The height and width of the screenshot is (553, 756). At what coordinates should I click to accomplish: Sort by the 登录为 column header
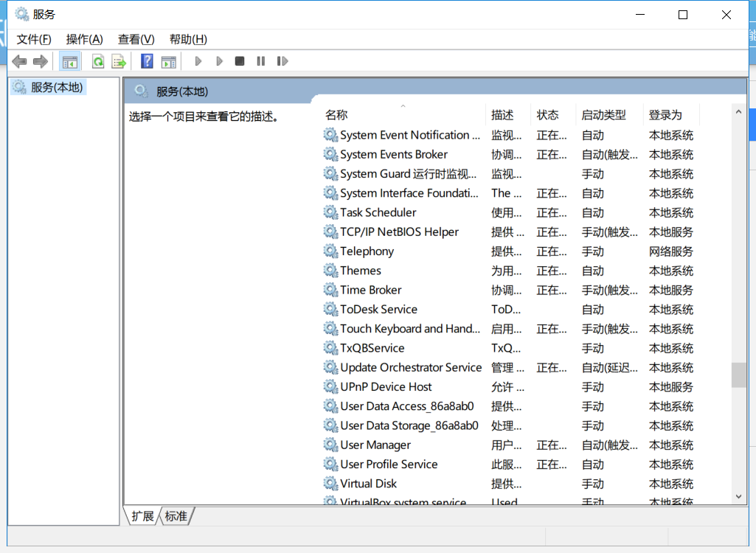coord(671,115)
